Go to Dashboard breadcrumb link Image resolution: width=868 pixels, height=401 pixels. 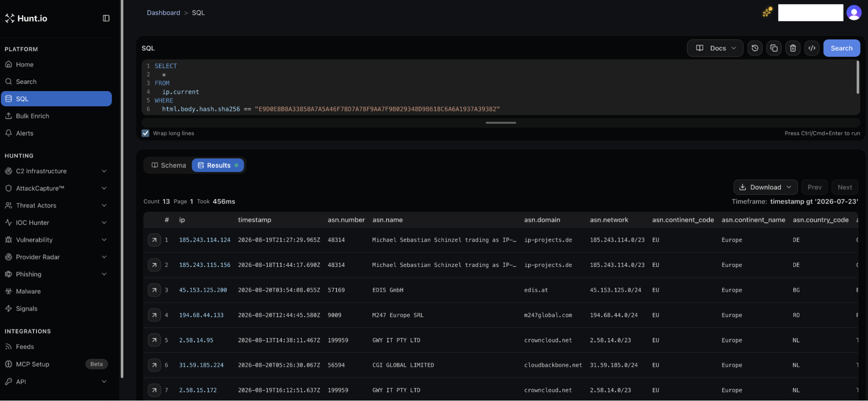click(163, 13)
